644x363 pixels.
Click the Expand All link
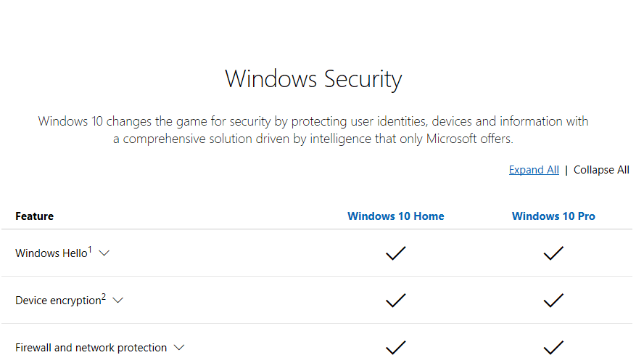coord(534,170)
